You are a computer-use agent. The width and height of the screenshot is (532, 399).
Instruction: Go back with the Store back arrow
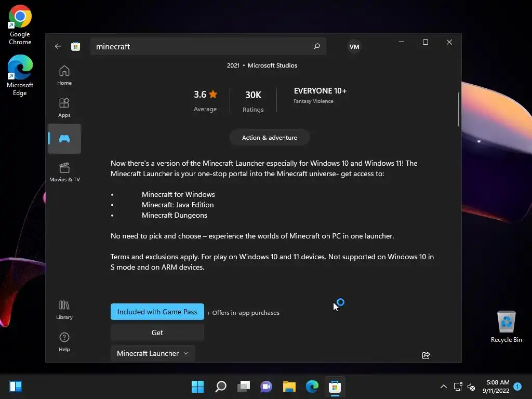point(58,46)
